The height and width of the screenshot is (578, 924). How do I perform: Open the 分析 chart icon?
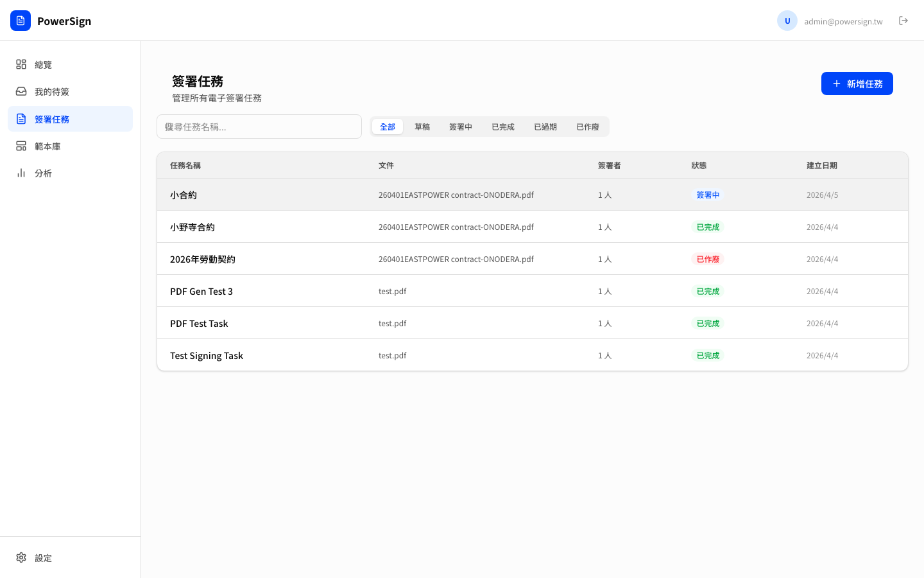click(21, 173)
